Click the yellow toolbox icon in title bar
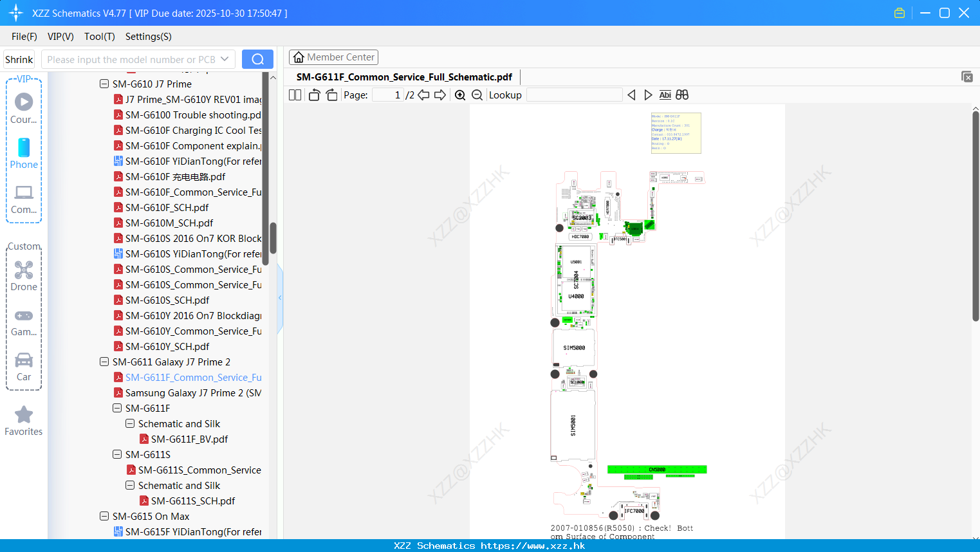This screenshot has height=552, width=980. point(900,13)
